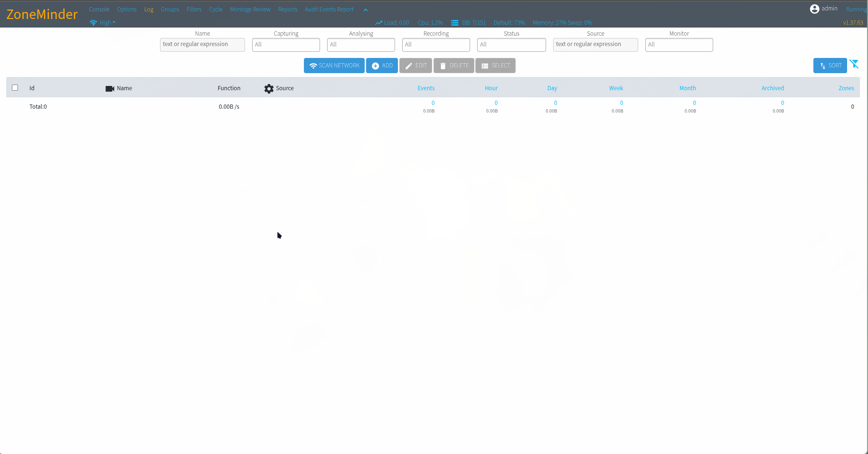The image size is (868, 454).
Task: Open the Options menu item
Action: (127, 9)
